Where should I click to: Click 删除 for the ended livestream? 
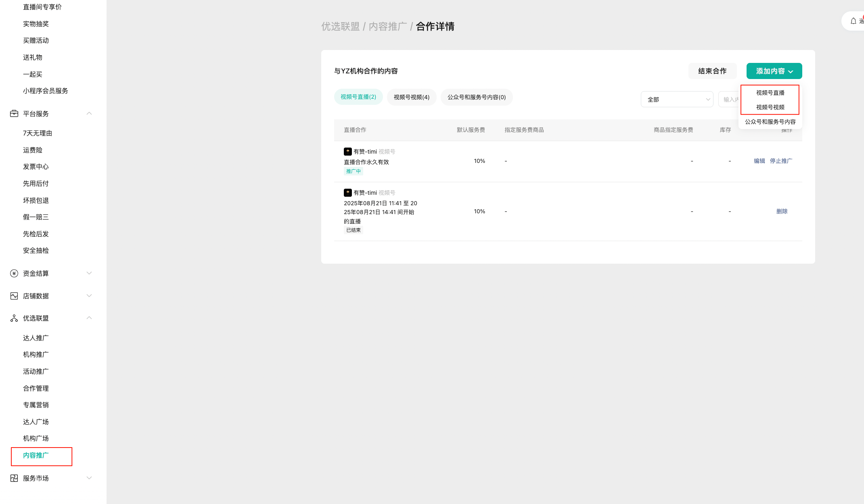coord(781,211)
